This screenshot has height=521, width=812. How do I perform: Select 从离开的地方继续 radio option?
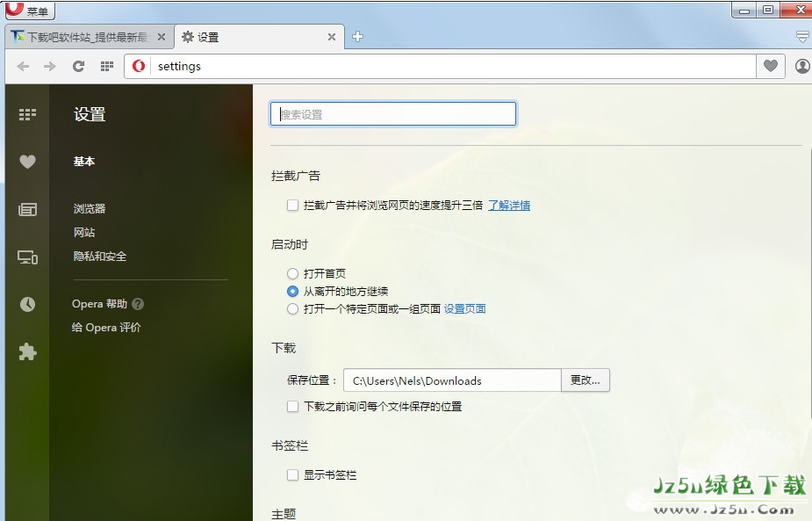click(x=292, y=291)
